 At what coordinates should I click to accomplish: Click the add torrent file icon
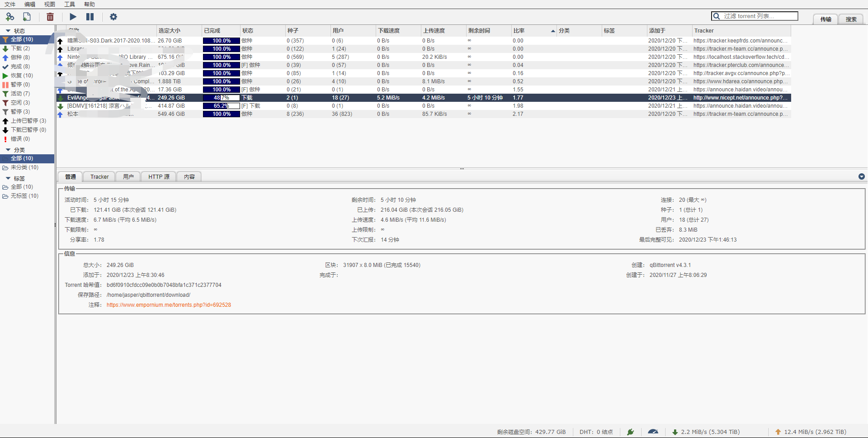pyautogui.click(x=27, y=17)
